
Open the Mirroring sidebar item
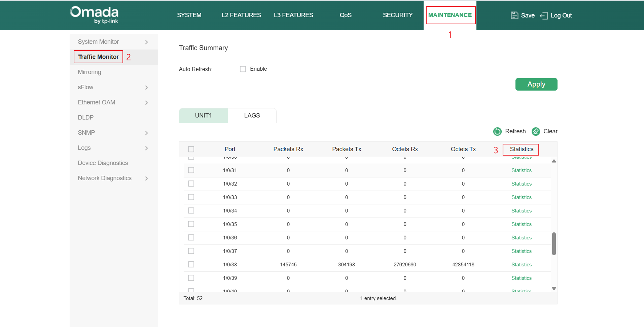[x=89, y=72]
